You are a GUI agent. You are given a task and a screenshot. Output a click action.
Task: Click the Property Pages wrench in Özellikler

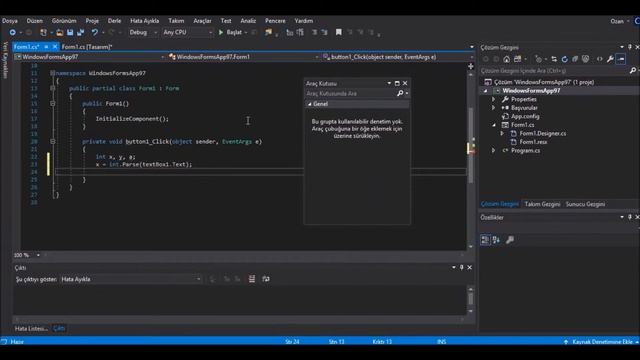(x=510, y=240)
